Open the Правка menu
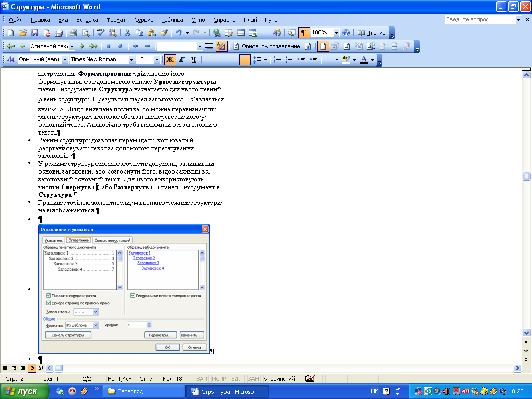The width and height of the screenshot is (532, 399). 41,20
